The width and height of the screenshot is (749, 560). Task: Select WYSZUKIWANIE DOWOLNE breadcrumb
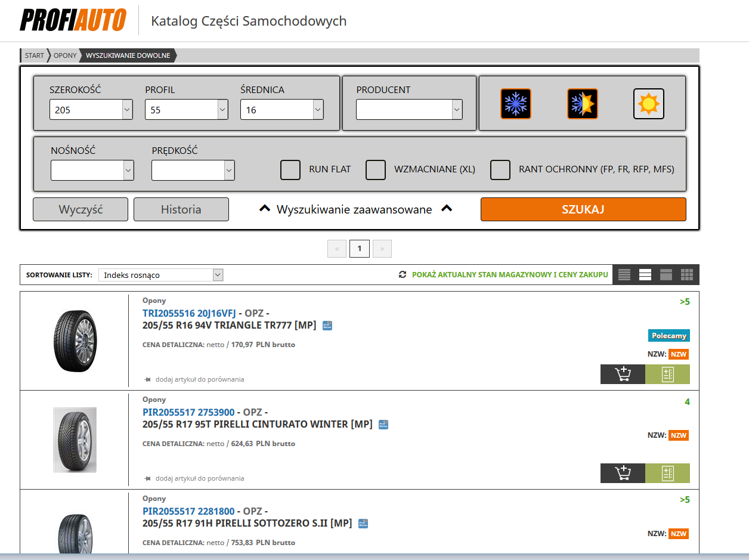[x=128, y=55]
